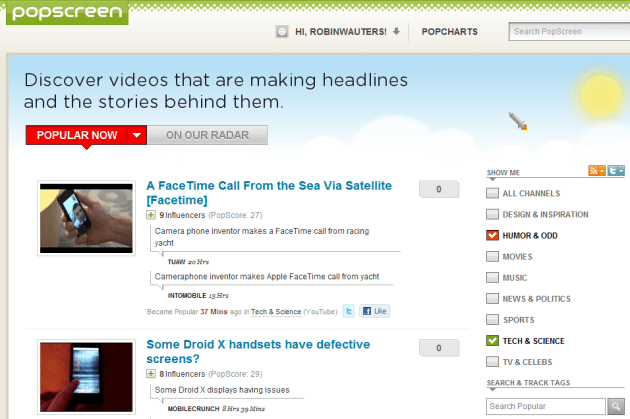Click the SEARCH & TRACK TAGS heading
Screen dimensions: 630x419
(528, 382)
